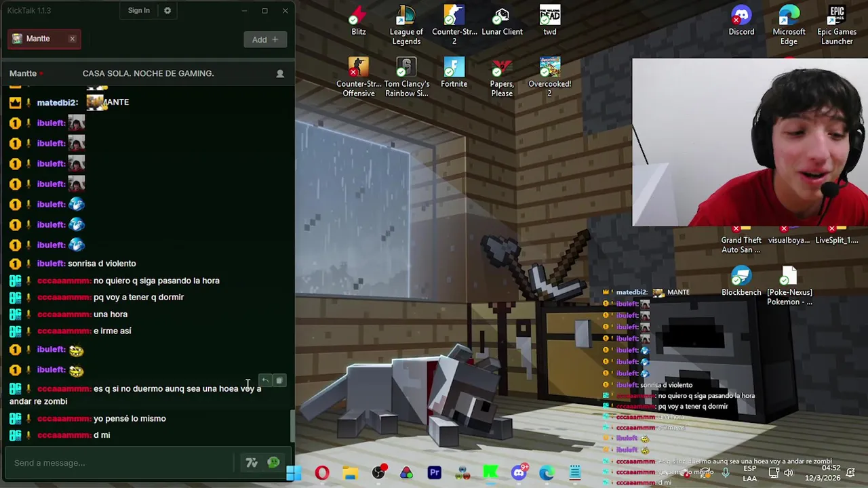Open Counter-Strike 2 desktop icon
Screen dimensions: 868x488
tap(454, 25)
